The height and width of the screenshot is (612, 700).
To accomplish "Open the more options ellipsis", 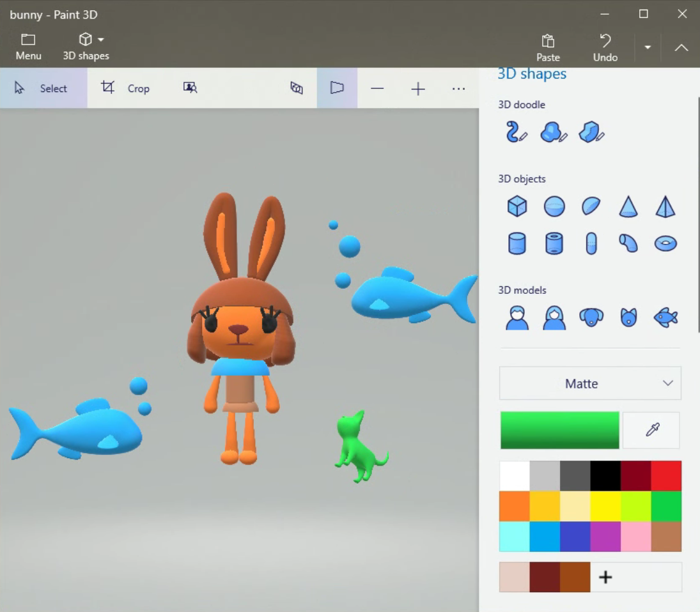I will [458, 88].
